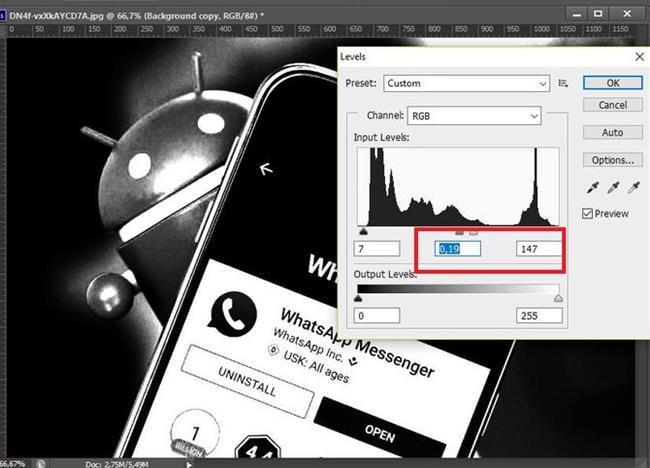Click the input shadow slider handle
The image size is (650, 468).
click(x=364, y=231)
